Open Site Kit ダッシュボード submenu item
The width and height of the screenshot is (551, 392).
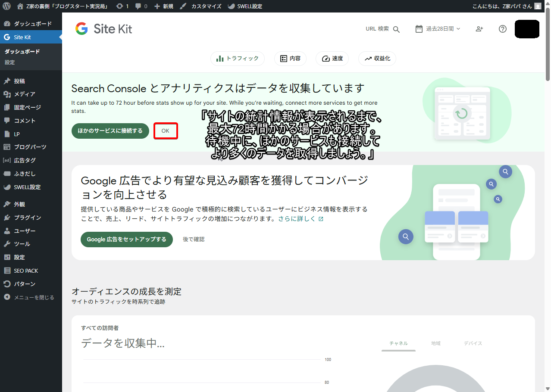click(x=22, y=51)
